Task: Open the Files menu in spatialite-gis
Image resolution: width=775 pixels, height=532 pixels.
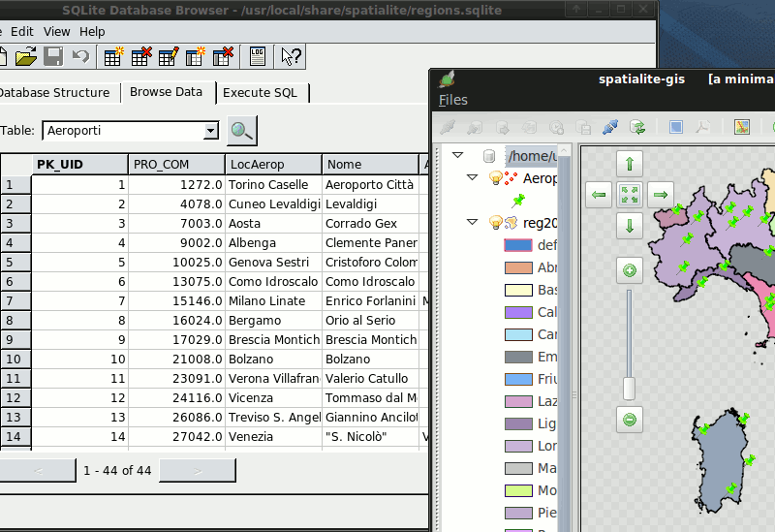Action: [x=453, y=100]
